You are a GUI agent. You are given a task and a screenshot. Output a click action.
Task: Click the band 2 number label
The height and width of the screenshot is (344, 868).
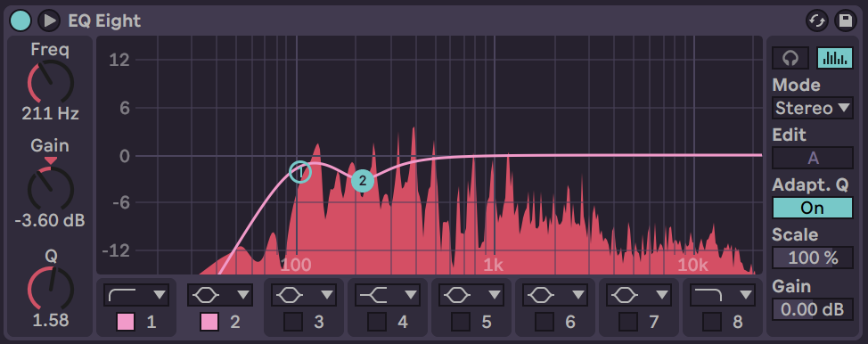[234, 323]
